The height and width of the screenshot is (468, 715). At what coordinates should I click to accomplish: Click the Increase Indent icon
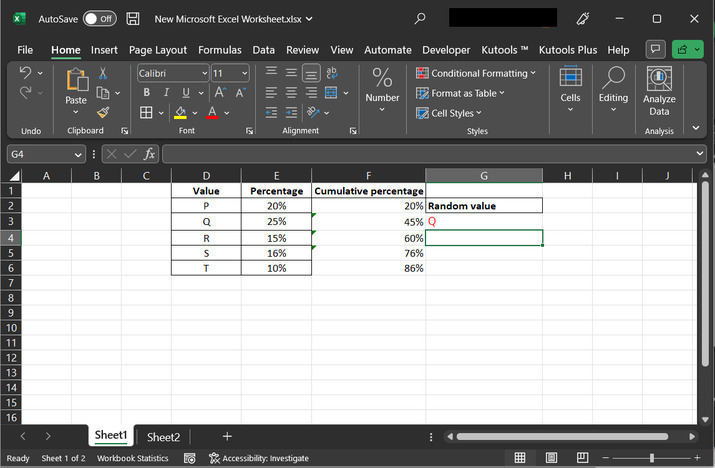click(x=290, y=113)
